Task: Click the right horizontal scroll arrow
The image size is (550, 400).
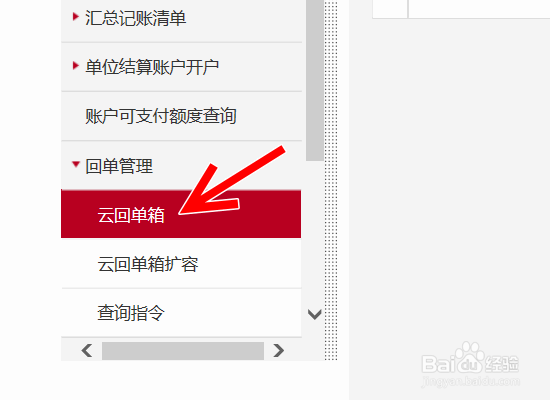Action: pos(279,350)
